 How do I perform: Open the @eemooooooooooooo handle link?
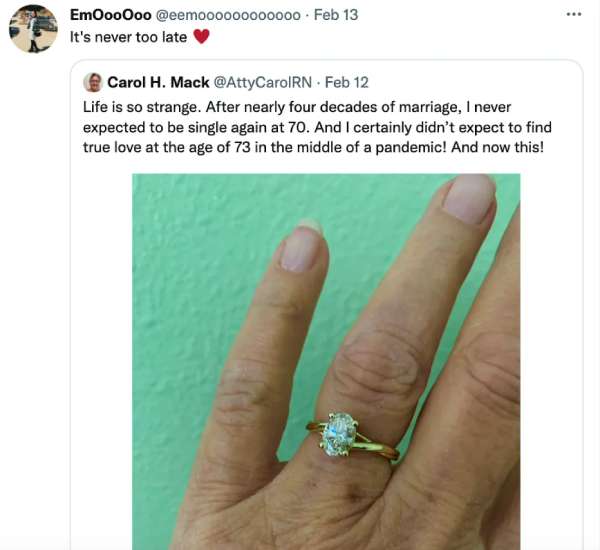point(228,15)
